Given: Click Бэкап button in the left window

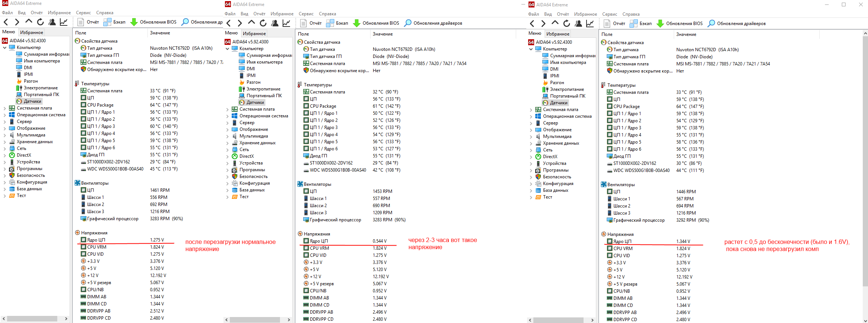Looking at the screenshot, I should click(x=115, y=22).
